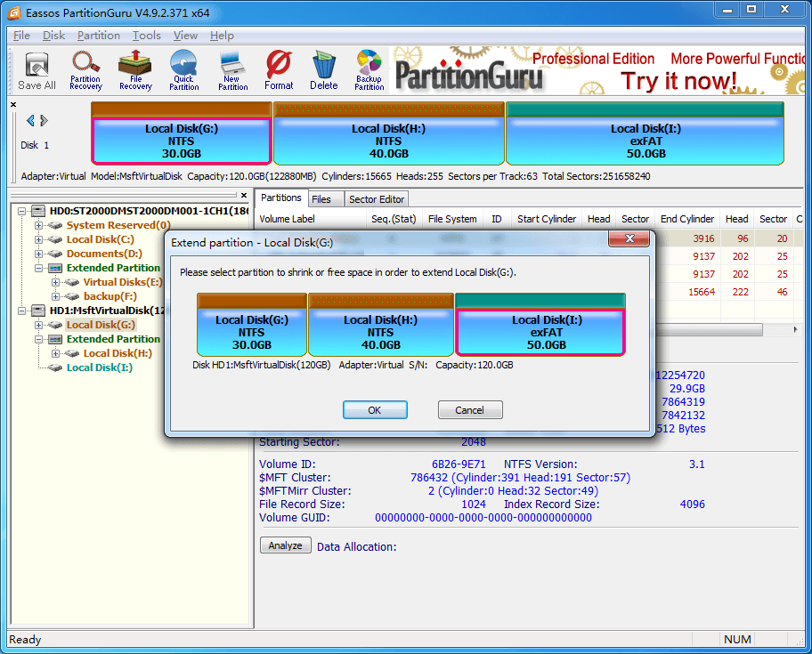812x654 pixels.
Task: Open Partition Recovery tool
Action: click(x=85, y=71)
